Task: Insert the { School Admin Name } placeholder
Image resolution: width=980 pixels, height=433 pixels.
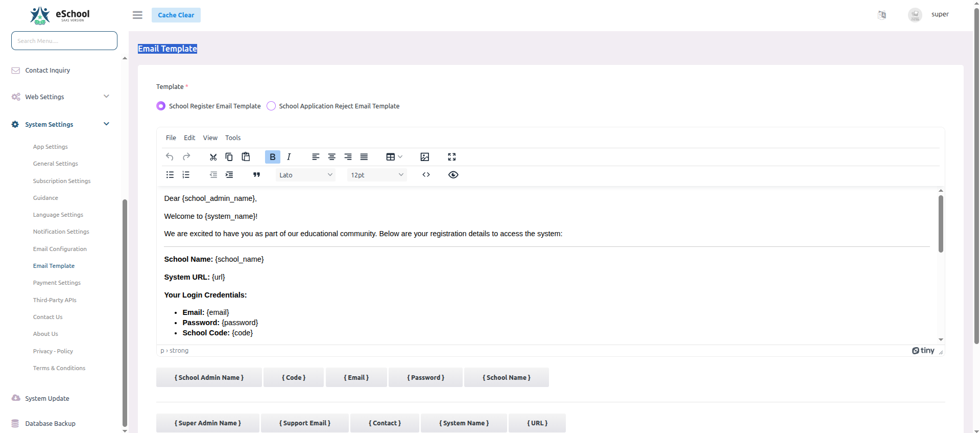Action: [x=209, y=378]
